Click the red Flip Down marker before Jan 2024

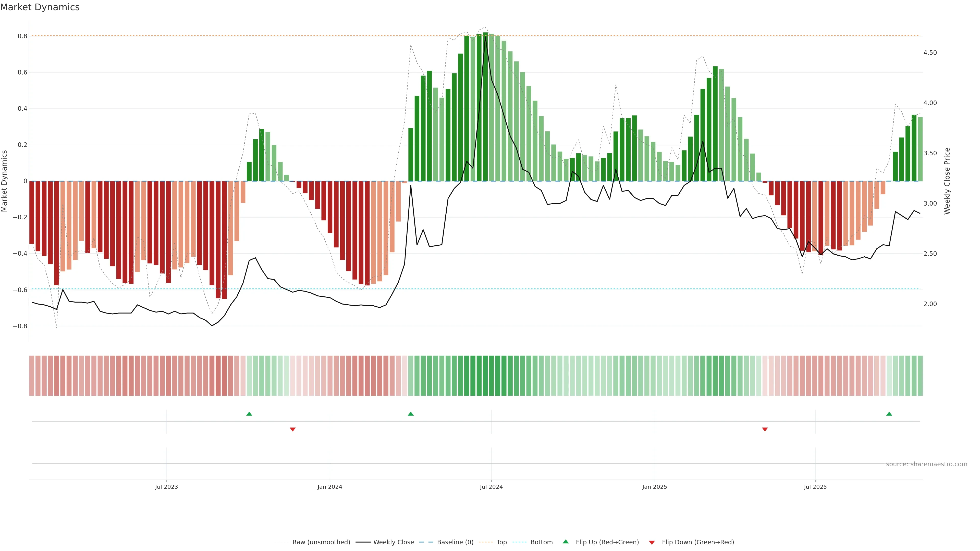pyautogui.click(x=292, y=429)
